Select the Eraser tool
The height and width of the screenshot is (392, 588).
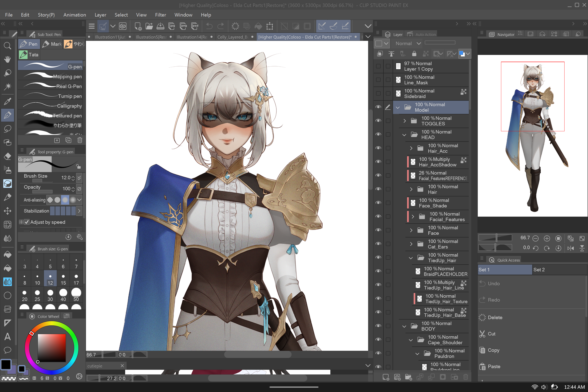click(8, 156)
